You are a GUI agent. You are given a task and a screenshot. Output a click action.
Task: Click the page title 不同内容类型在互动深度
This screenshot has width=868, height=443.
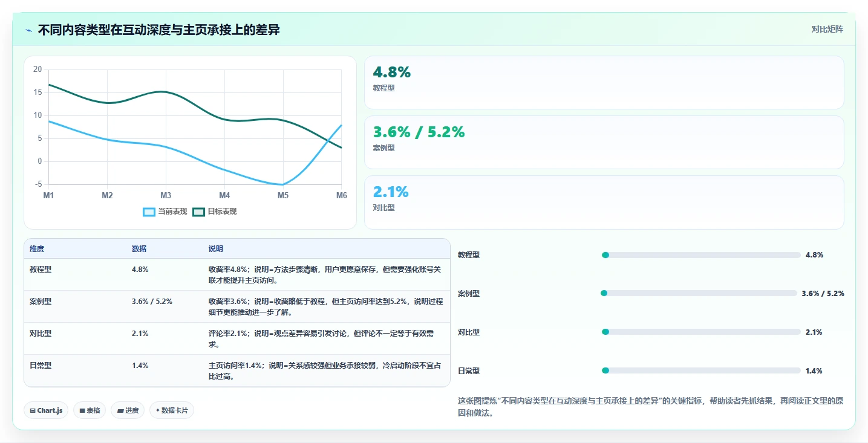158,30
